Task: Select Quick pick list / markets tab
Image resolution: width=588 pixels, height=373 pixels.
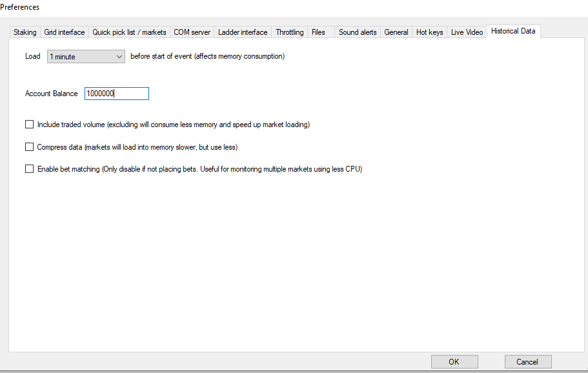Action: coord(129,32)
